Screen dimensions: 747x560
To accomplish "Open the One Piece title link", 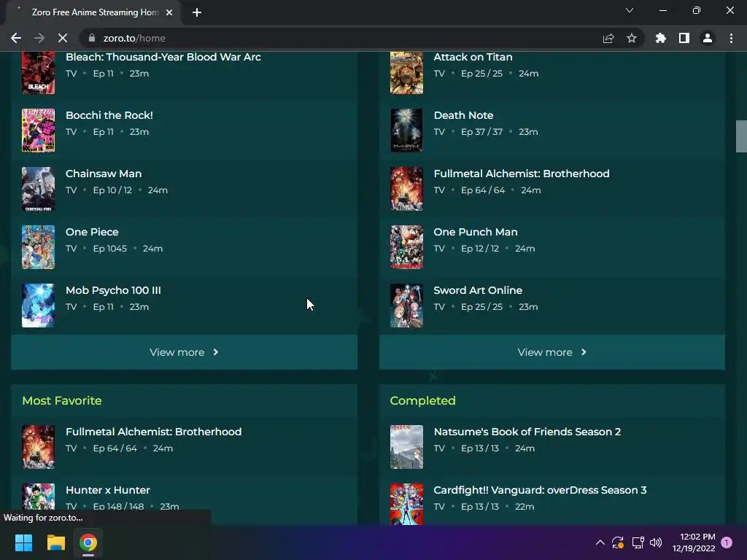I will [x=92, y=232].
